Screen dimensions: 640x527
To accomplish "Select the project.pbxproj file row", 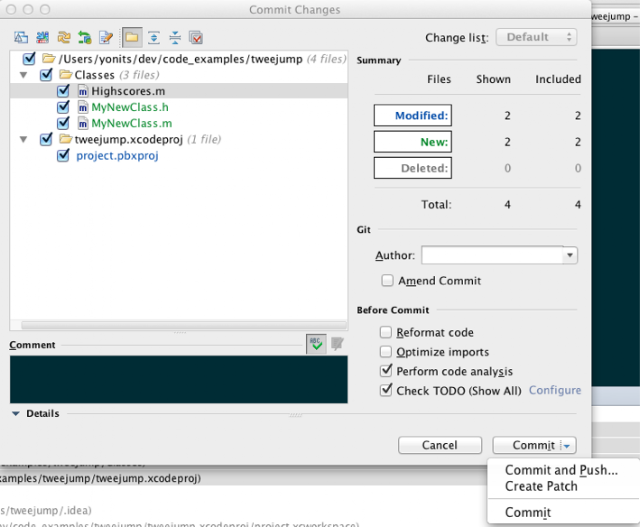I will [x=179, y=156].
